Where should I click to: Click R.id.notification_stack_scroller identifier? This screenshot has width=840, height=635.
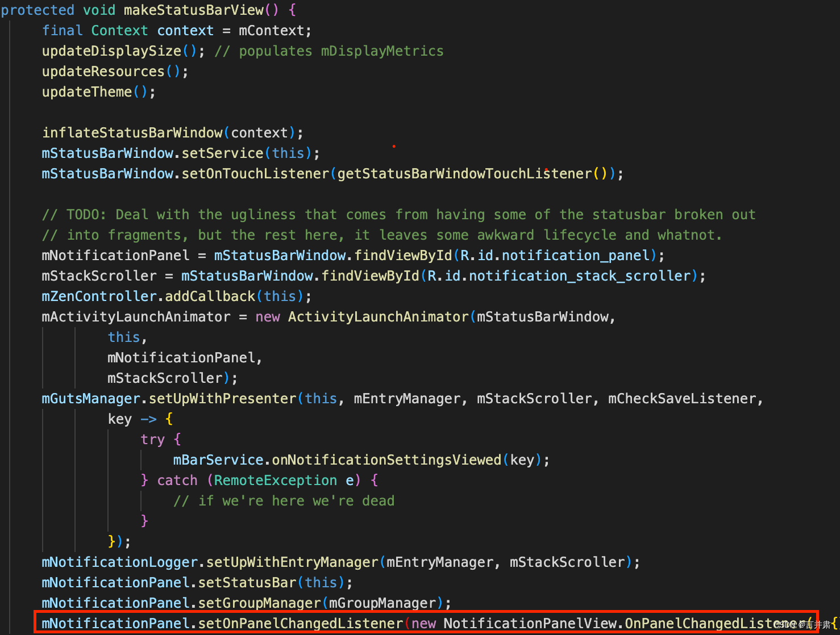[559, 276]
